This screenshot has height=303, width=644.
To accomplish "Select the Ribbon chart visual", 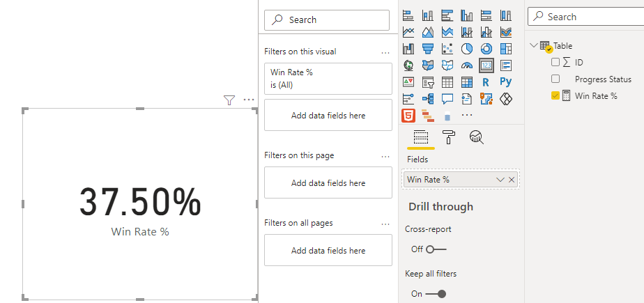I will tap(505, 32).
